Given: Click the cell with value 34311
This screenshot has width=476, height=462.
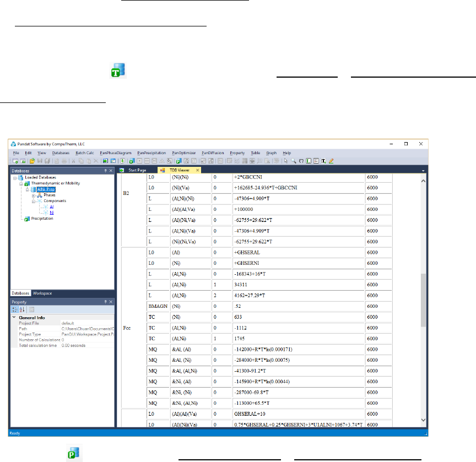Looking at the screenshot, I should pos(299,285).
